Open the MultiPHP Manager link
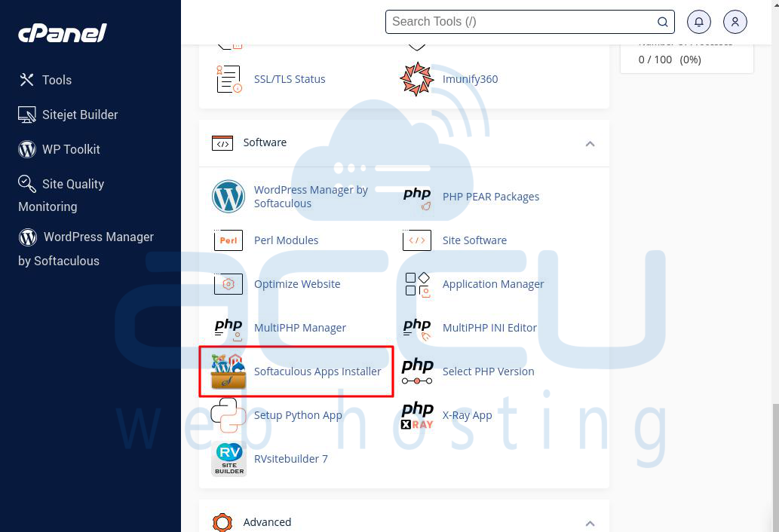Viewport: 779px width, 532px height. click(x=300, y=328)
